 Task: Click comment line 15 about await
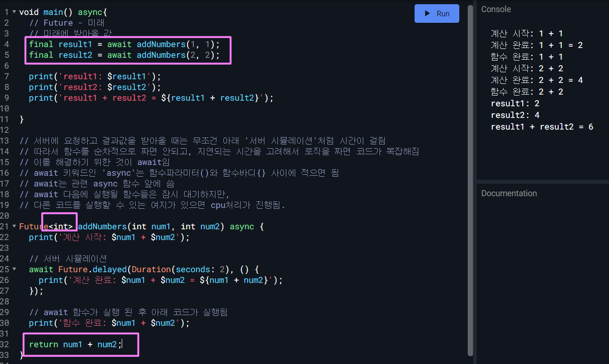coord(95,162)
